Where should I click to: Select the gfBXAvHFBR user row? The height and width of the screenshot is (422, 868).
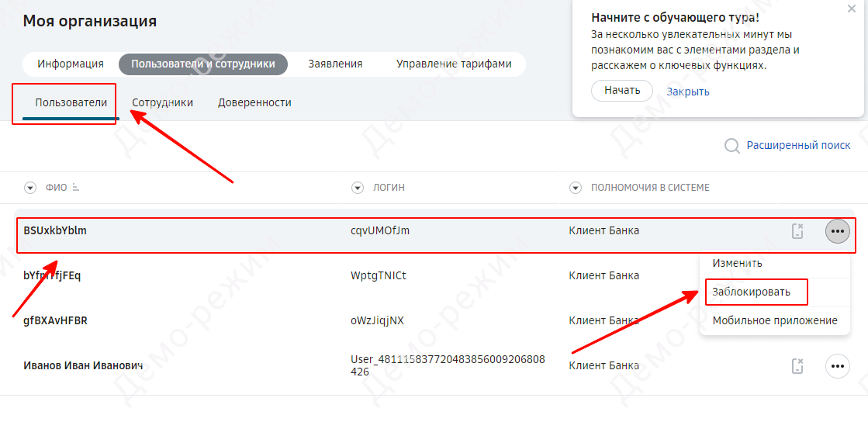pyautogui.click(x=55, y=320)
